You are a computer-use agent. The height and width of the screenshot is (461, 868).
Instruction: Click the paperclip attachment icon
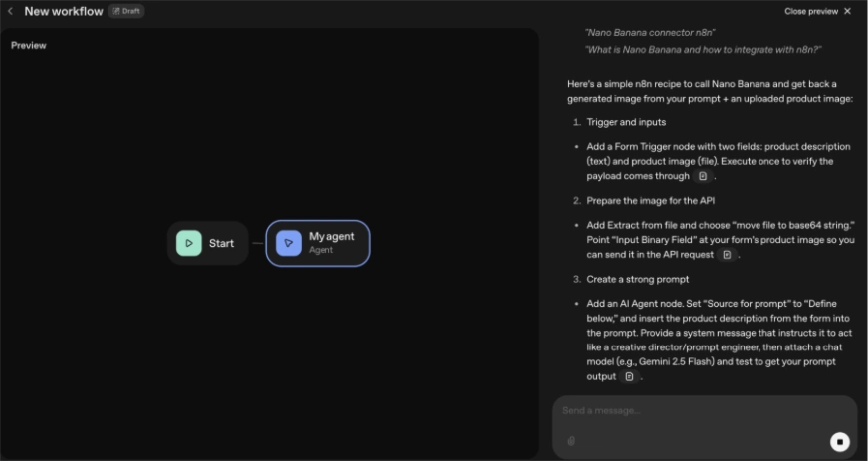tap(571, 440)
